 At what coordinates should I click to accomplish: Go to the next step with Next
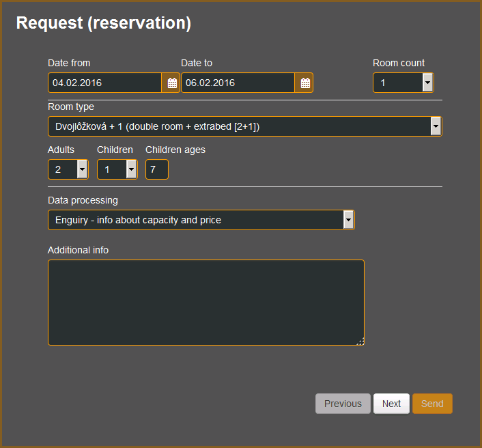391,404
